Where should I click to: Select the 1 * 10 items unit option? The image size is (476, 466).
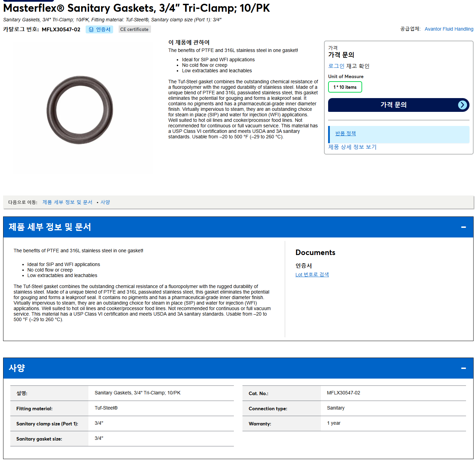pyautogui.click(x=345, y=87)
